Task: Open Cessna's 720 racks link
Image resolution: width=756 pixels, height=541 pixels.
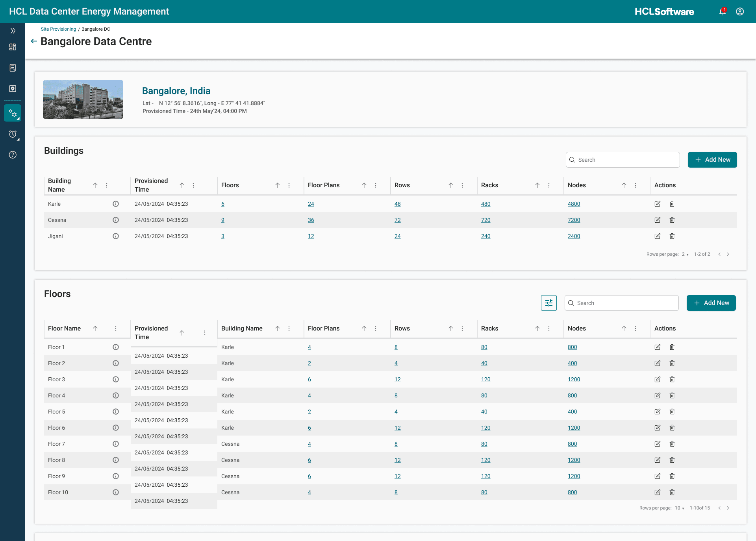Action: (x=485, y=220)
